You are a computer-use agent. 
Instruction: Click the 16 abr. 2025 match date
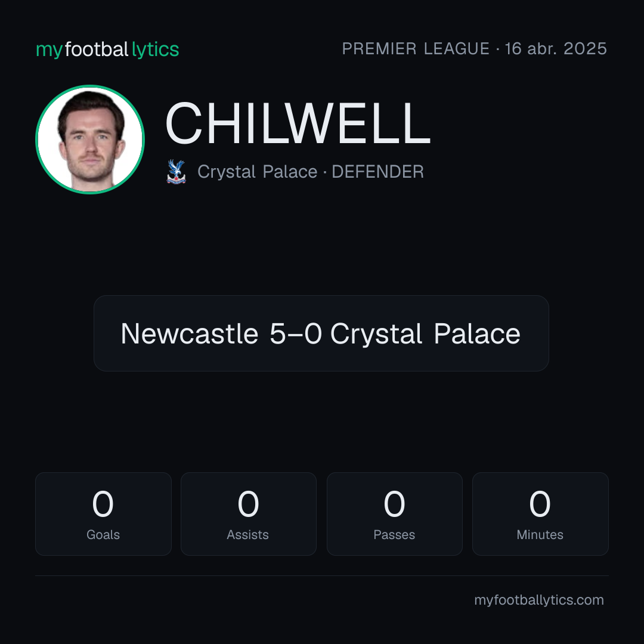tap(556, 49)
